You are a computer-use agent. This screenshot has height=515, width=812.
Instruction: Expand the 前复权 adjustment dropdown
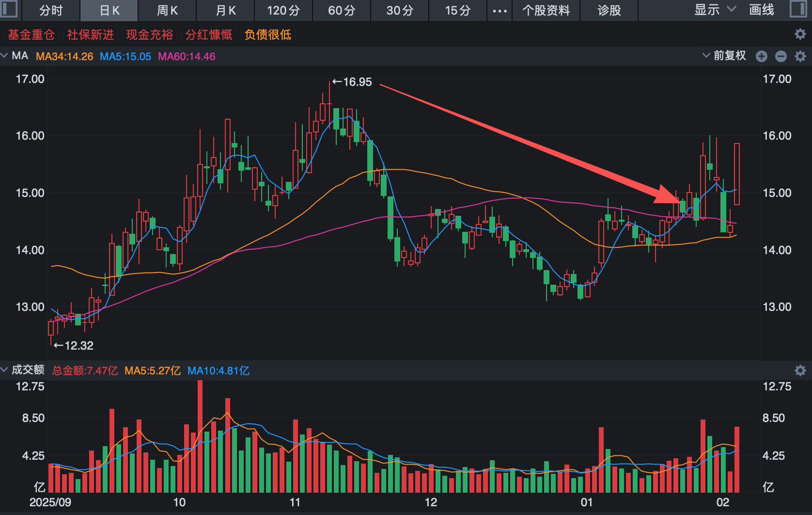[724, 56]
